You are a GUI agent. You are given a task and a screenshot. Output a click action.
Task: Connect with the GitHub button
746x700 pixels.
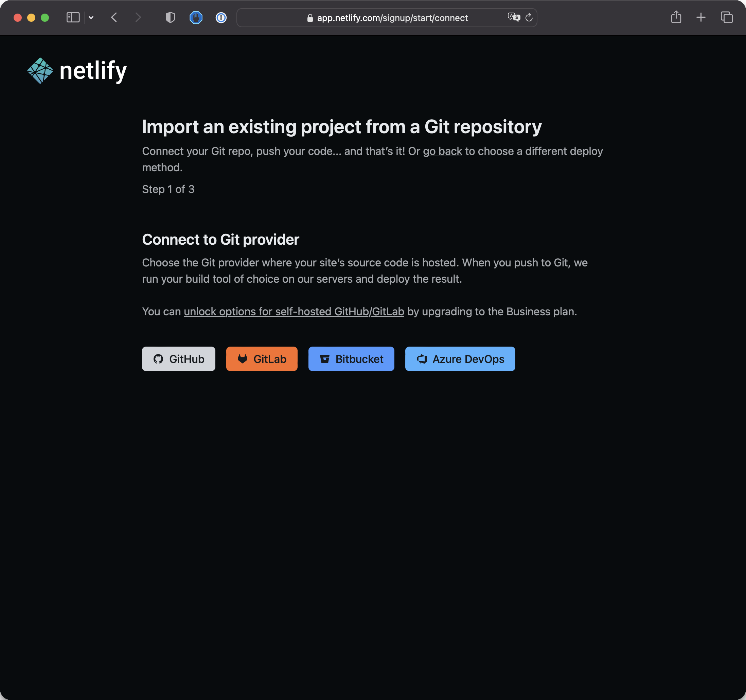(x=178, y=359)
